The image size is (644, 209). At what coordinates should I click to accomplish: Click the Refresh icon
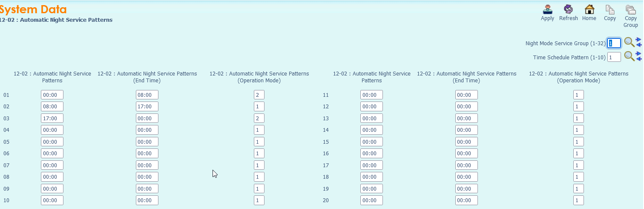click(568, 9)
